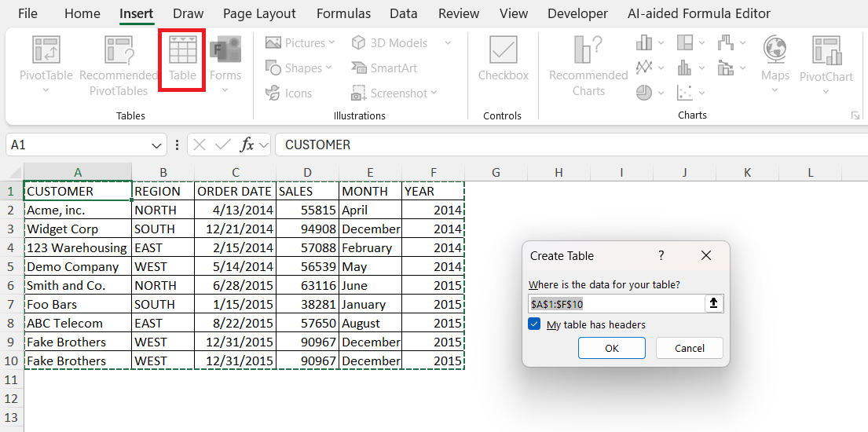Switch to the Formulas tab
This screenshot has width=868, height=432.
346,13
